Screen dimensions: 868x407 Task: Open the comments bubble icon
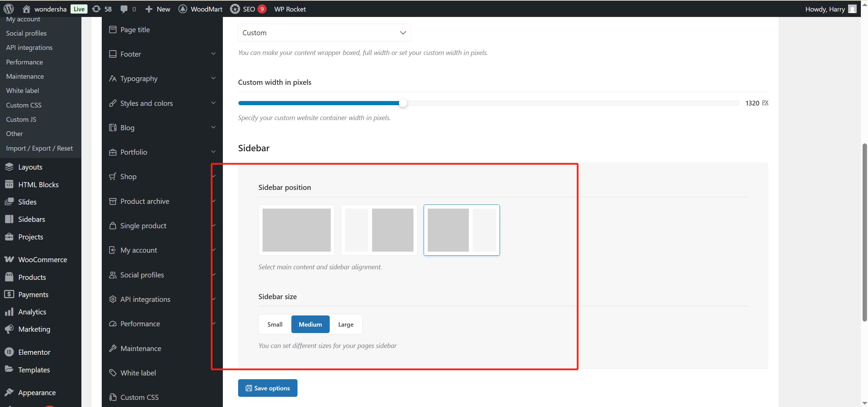[124, 9]
